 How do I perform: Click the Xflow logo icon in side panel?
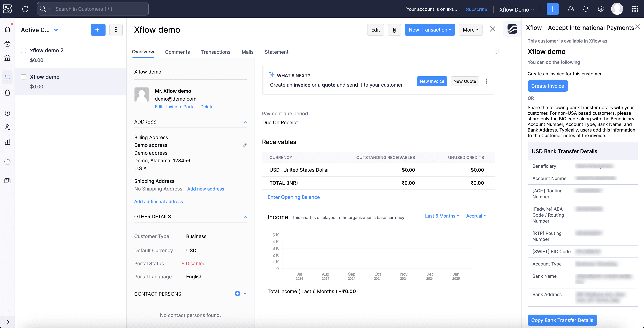(x=512, y=29)
